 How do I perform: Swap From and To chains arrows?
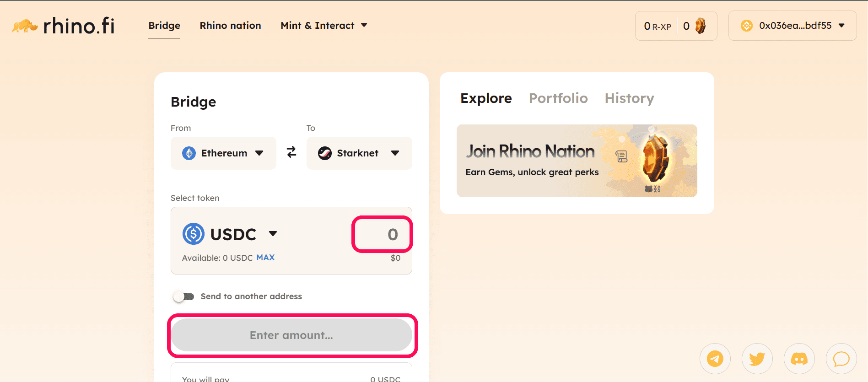(291, 152)
